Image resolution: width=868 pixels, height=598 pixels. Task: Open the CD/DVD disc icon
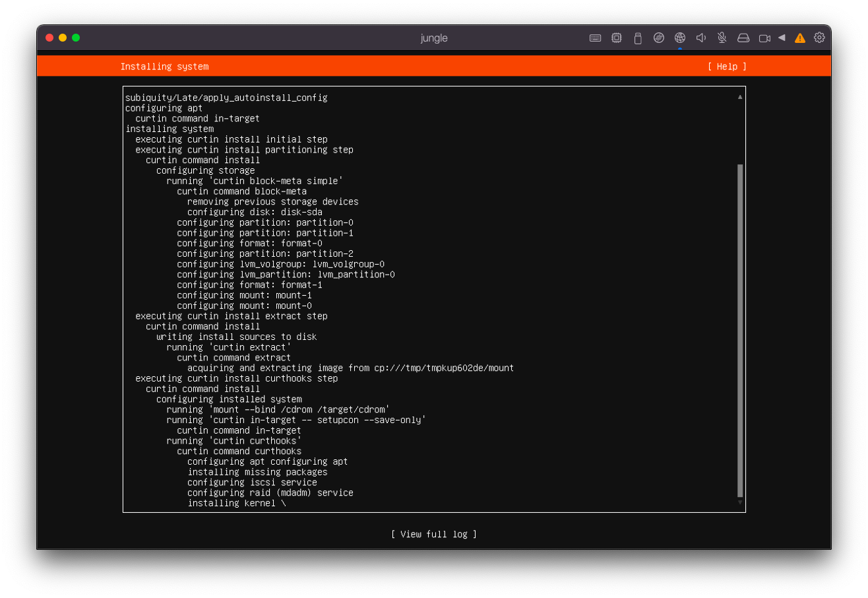(658, 38)
